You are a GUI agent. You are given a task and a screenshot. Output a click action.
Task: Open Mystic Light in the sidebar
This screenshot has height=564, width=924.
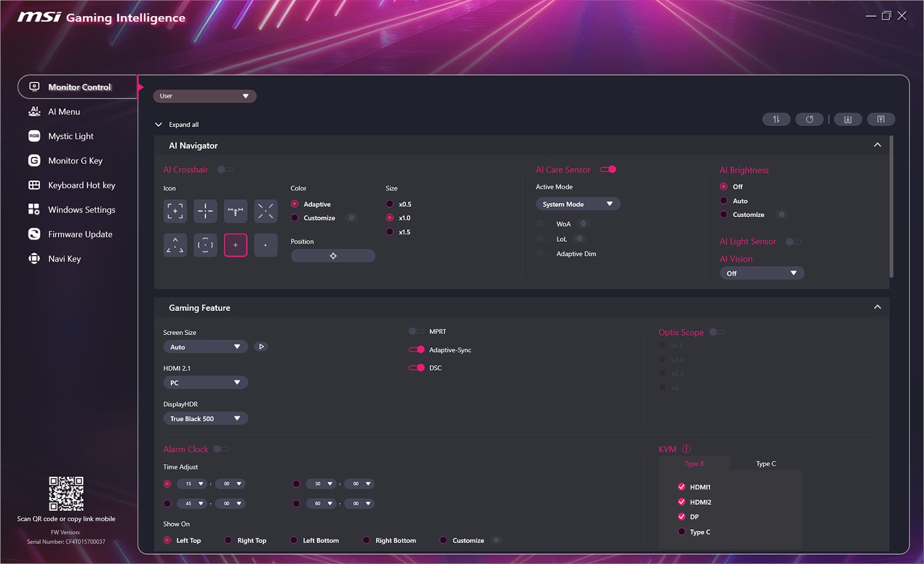[71, 136]
